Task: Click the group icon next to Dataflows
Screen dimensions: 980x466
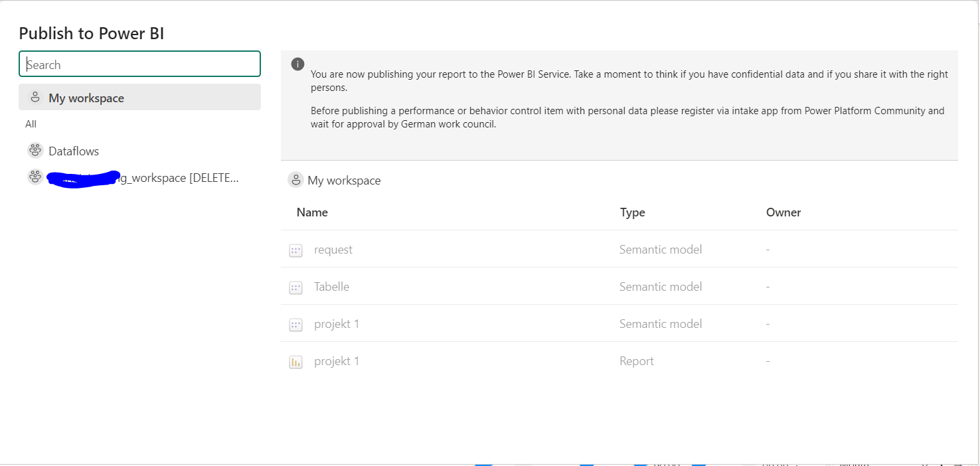Action: pos(35,151)
